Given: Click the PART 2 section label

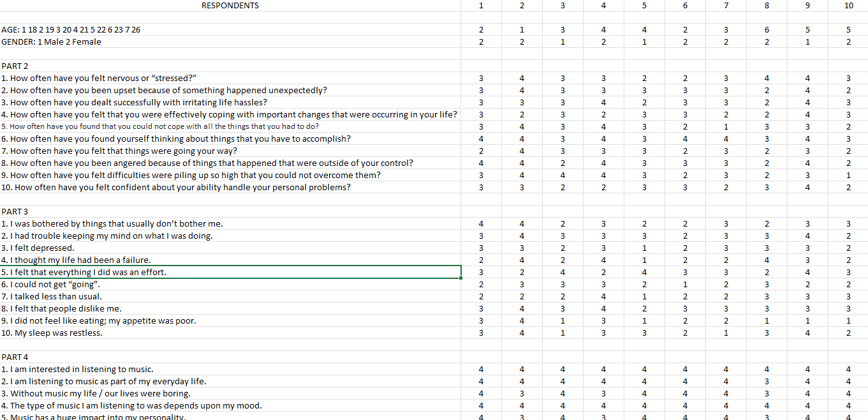Looking at the screenshot, I should point(15,66).
